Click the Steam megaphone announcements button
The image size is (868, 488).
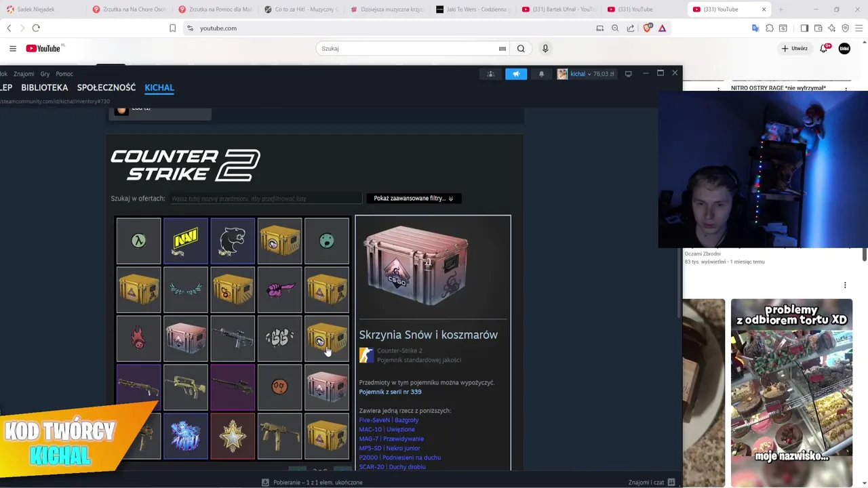coord(516,74)
